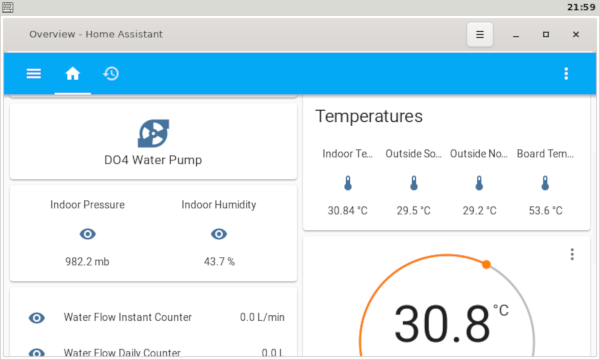Click the keyboard icon in top panel
This screenshot has height=360, width=600.
coord(8,7)
